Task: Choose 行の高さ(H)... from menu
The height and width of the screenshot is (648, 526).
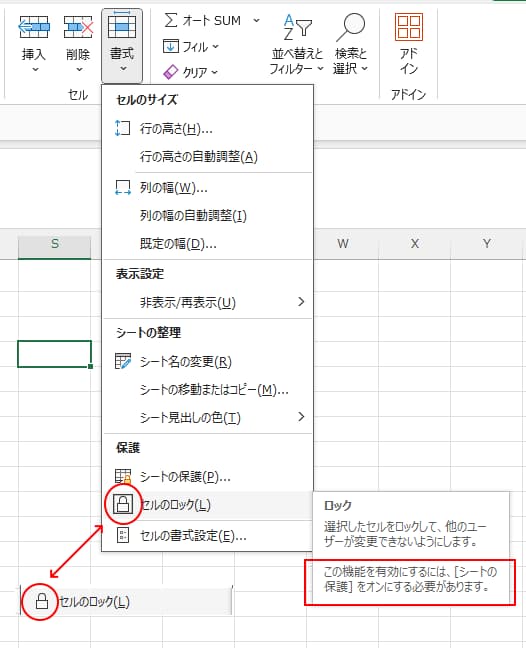Action: point(207,129)
